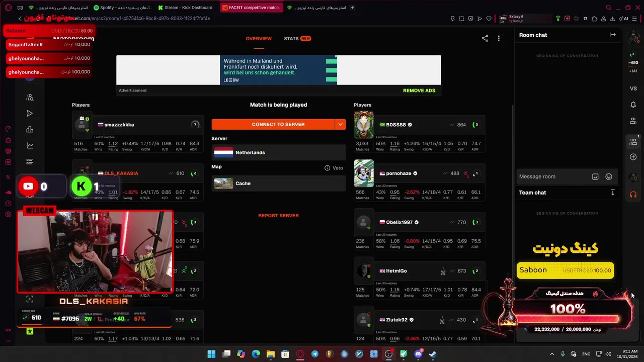Open the friends list icon in FACEIT sidebar
Image resolution: width=644 pixels, height=362 pixels.
click(633, 121)
